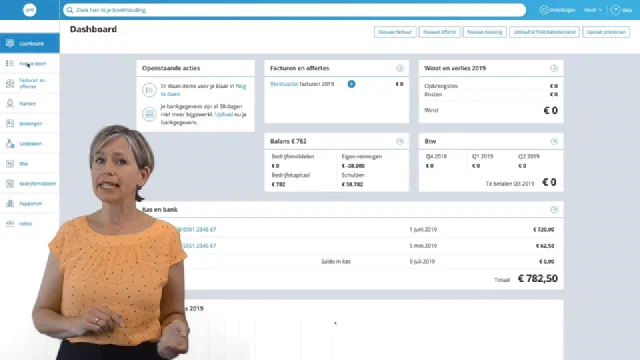
Task: Click the search magnifier icon
Action: [x=70, y=10]
